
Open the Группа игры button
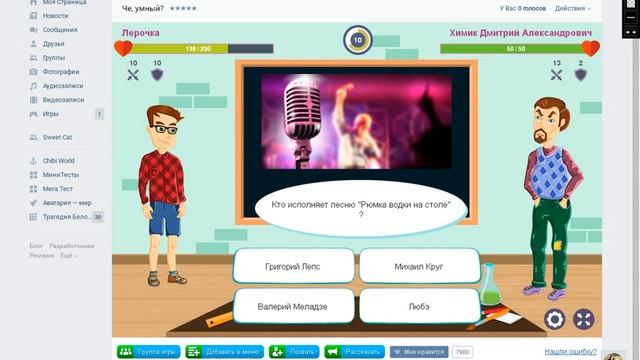pos(149,351)
